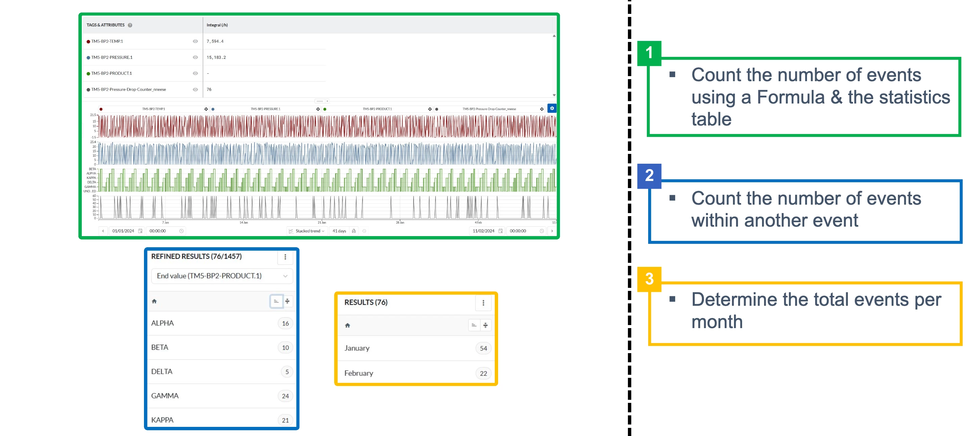
Task: Click the REFINED RESULTS (76/1457) heading
Action: (x=196, y=256)
